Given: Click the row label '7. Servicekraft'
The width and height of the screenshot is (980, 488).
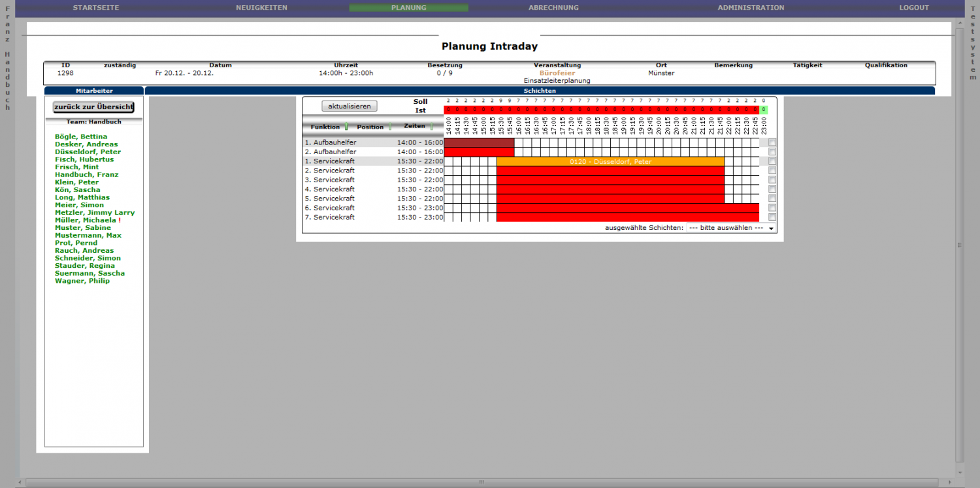Looking at the screenshot, I should click(330, 217).
